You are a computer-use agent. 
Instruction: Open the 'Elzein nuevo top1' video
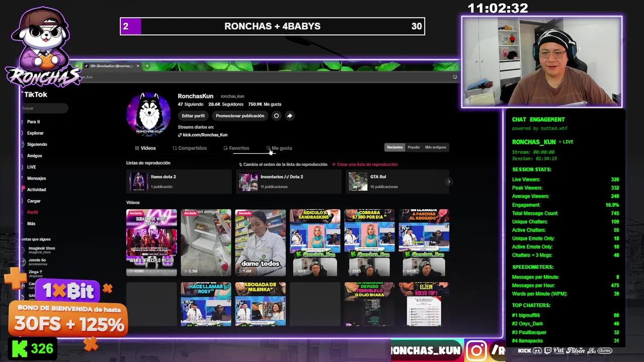pos(424,304)
